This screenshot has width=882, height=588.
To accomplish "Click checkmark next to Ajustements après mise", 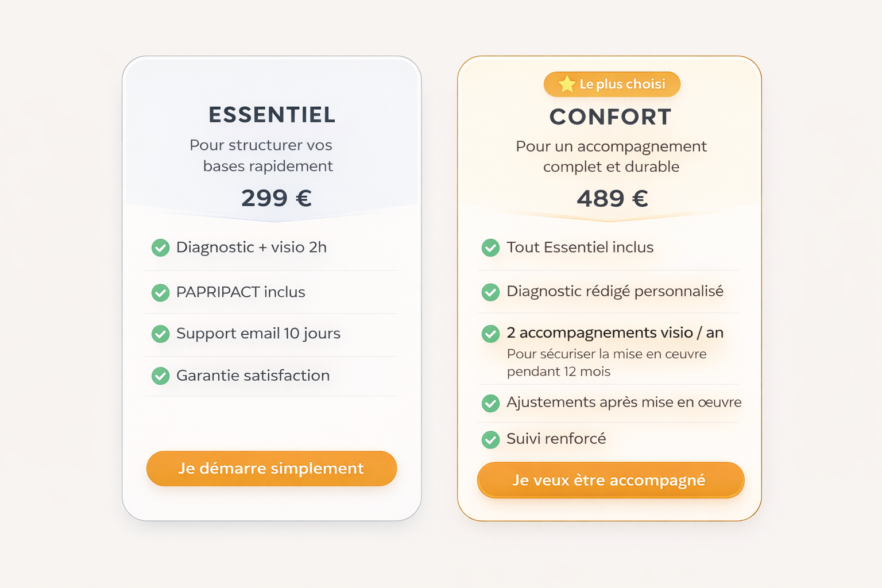I will pyautogui.click(x=490, y=403).
